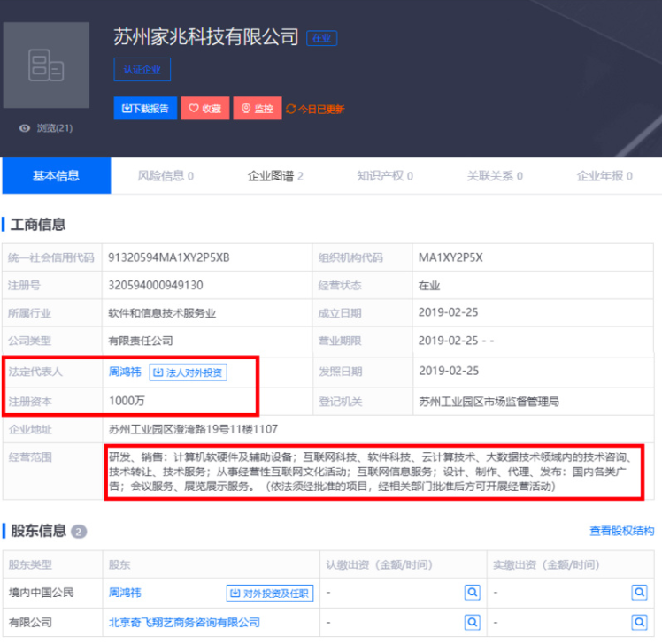Click the 监控 monitor button
The height and width of the screenshot is (644, 662).
click(x=258, y=109)
